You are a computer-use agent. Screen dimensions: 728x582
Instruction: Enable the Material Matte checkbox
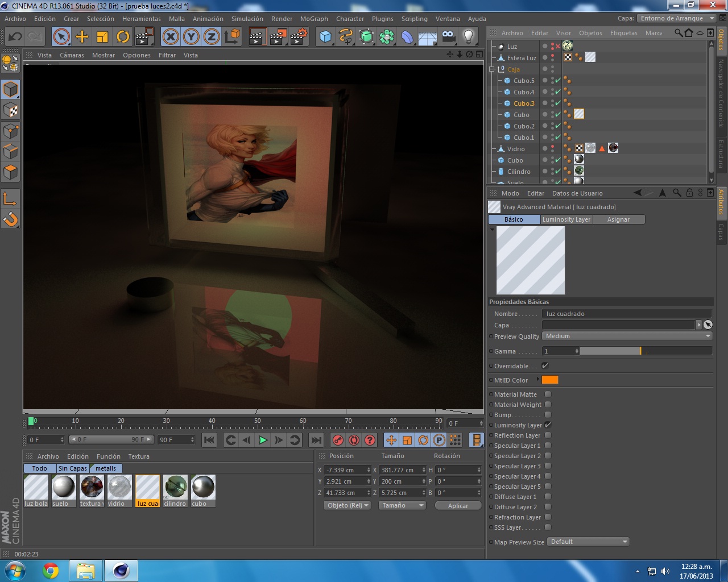click(548, 394)
